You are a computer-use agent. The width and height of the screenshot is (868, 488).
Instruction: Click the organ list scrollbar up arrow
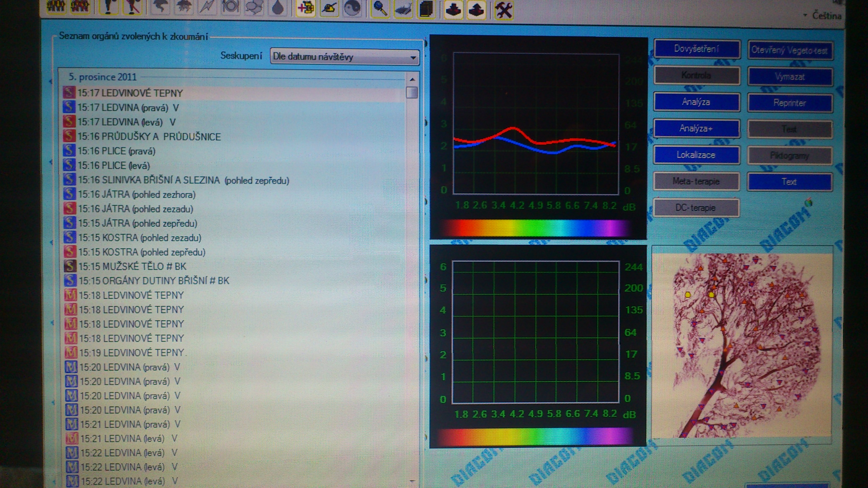click(412, 79)
